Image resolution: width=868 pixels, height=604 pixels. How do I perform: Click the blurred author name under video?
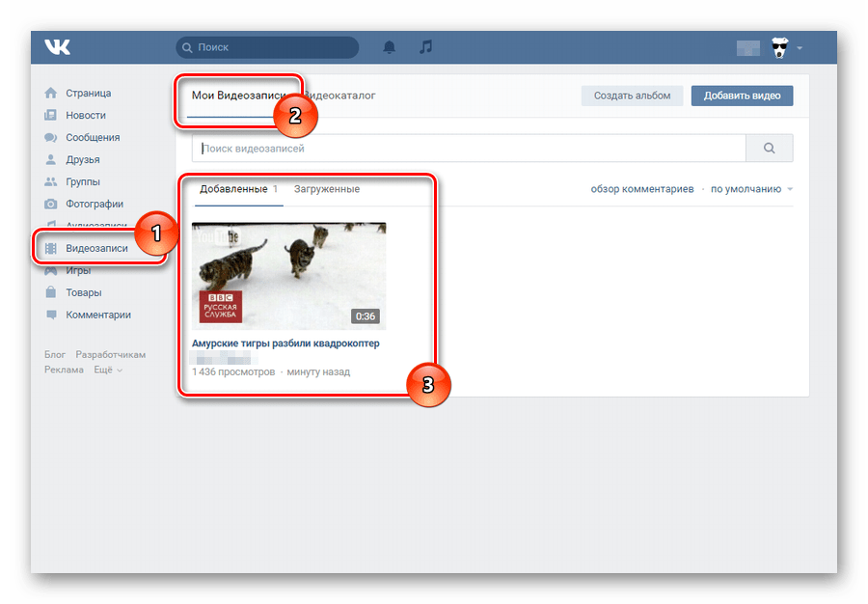[222, 359]
